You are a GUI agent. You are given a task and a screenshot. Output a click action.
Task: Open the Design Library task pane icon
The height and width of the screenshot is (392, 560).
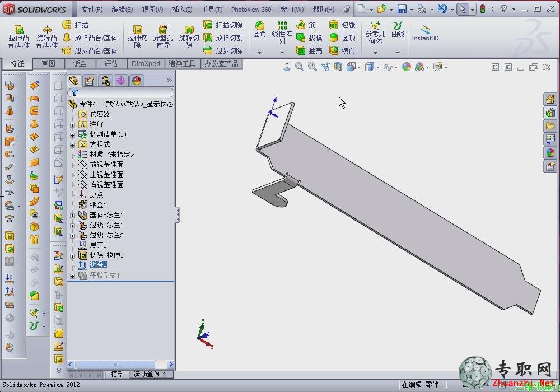coord(550,113)
